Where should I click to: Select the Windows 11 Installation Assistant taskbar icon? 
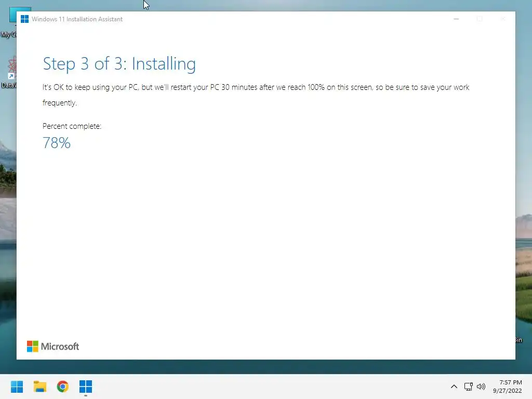pos(86,387)
